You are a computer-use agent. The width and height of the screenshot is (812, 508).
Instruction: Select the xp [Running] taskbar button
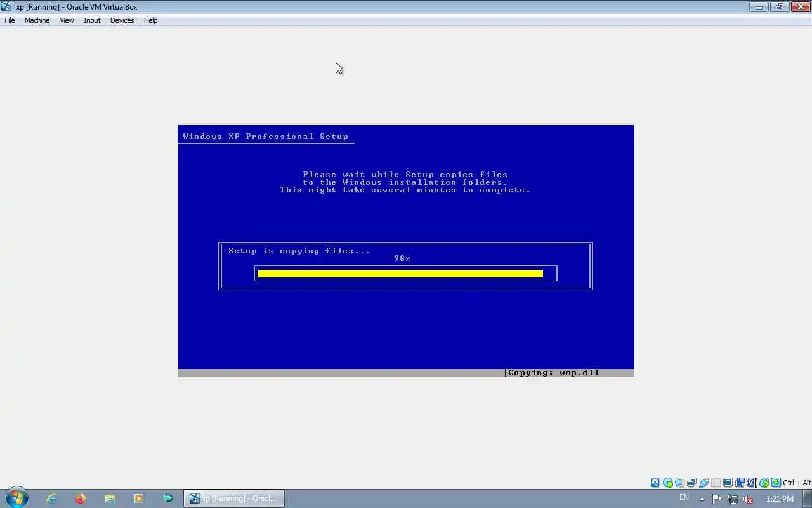(x=234, y=498)
